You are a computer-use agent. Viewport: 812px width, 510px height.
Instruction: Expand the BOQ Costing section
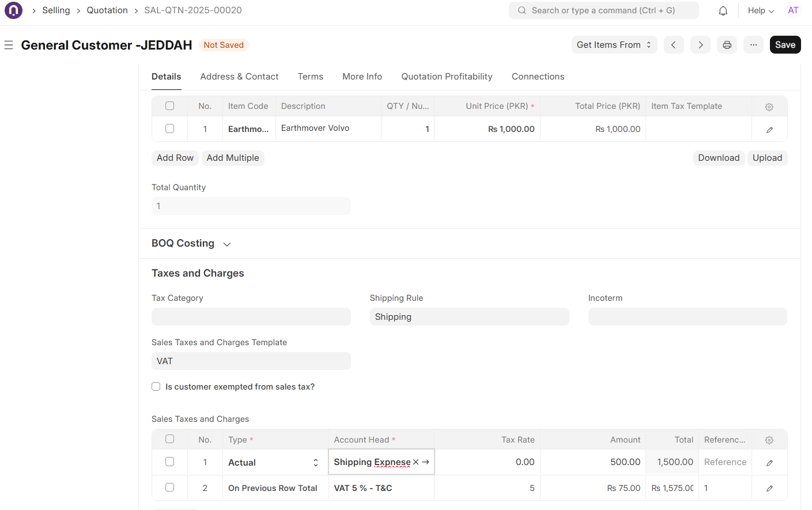(227, 244)
